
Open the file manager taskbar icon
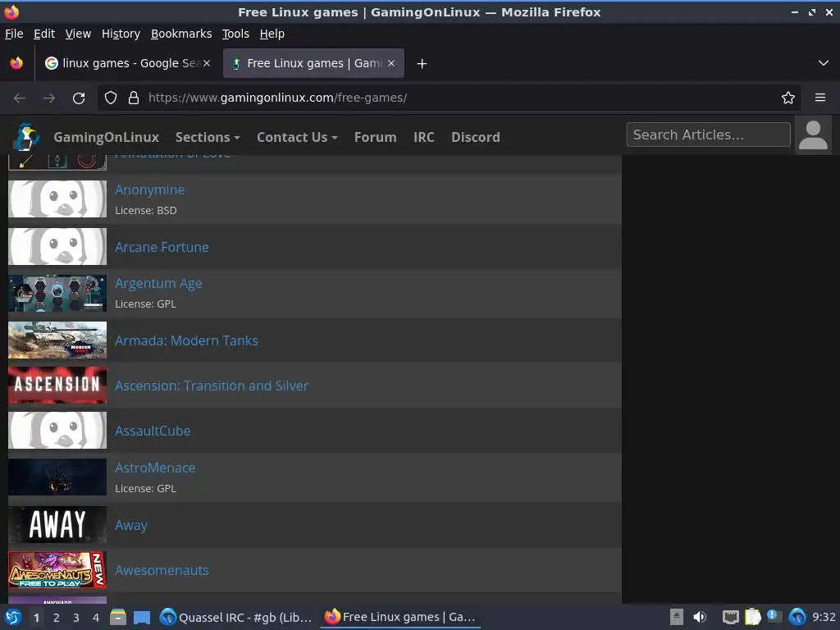118,617
